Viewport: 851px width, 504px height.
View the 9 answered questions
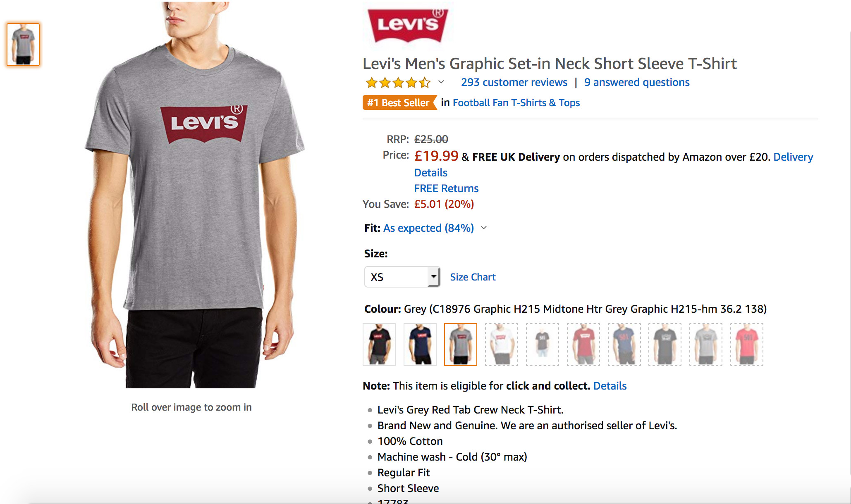(636, 82)
